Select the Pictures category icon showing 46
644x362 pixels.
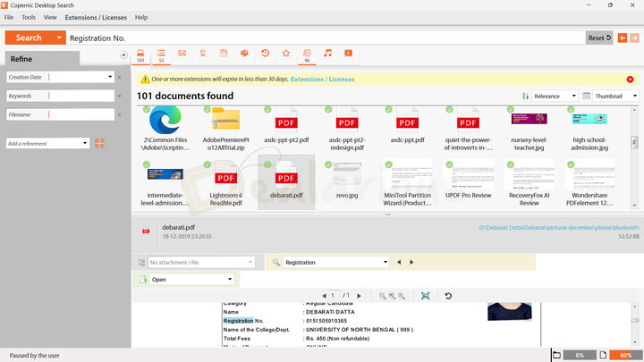coord(307,55)
